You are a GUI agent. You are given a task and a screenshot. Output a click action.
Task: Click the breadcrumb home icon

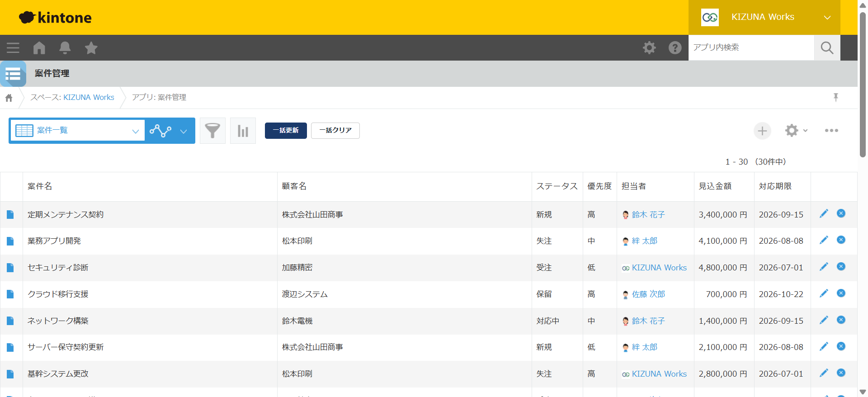coord(9,98)
